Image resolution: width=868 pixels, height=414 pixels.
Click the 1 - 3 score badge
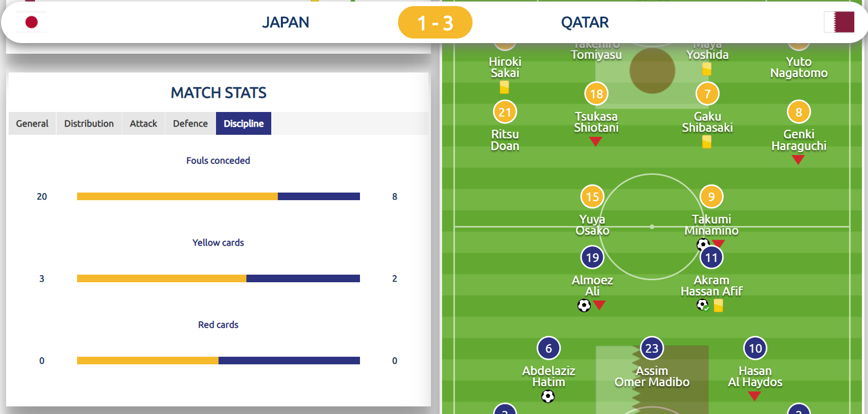point(435,23)
